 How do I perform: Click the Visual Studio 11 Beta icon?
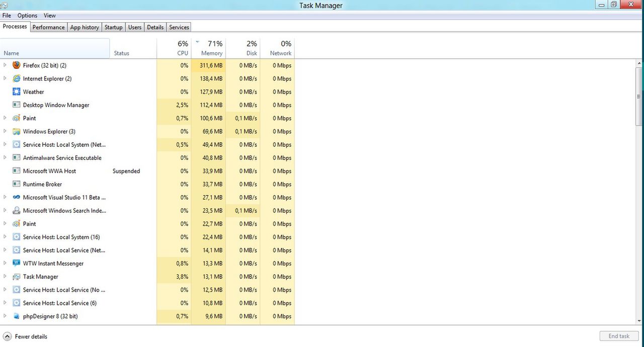16,197
